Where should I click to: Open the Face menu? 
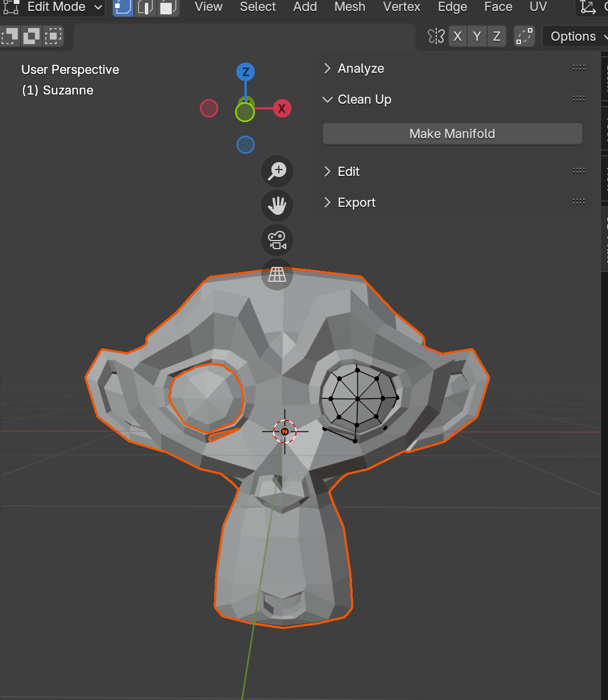pyautogui.click(x=498, y=7)
